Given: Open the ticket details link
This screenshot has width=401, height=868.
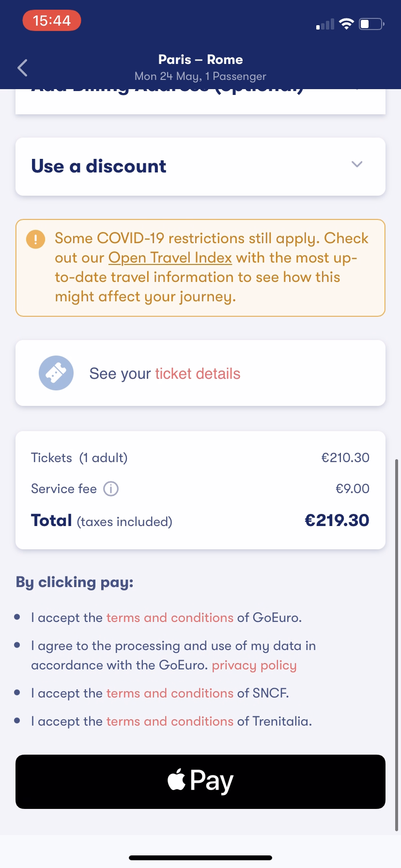Looking at the screenshot, I should click(198, 373).
